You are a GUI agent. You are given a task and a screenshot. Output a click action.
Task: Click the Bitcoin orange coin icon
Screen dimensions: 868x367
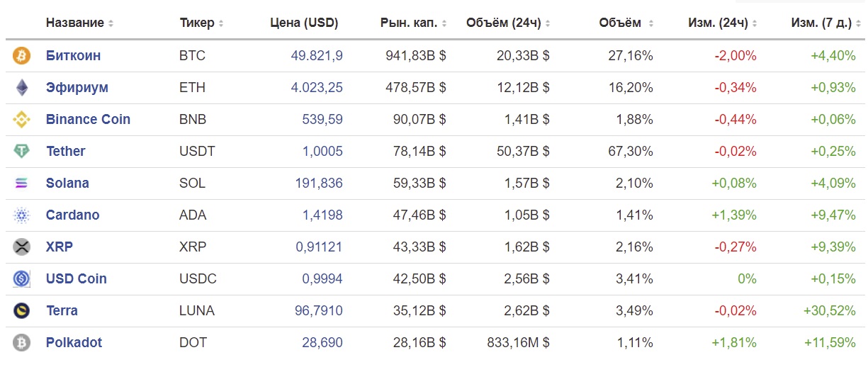click(x=22, y=56)
